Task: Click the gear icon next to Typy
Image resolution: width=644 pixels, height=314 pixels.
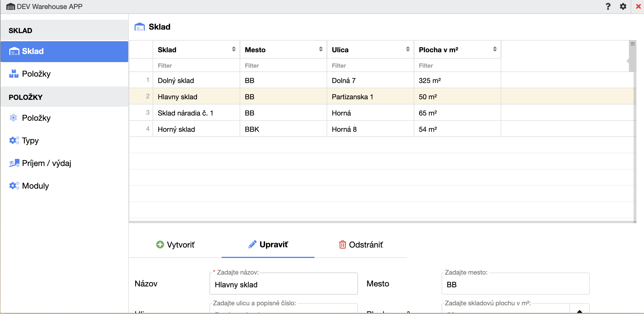Action: point(14,140)
